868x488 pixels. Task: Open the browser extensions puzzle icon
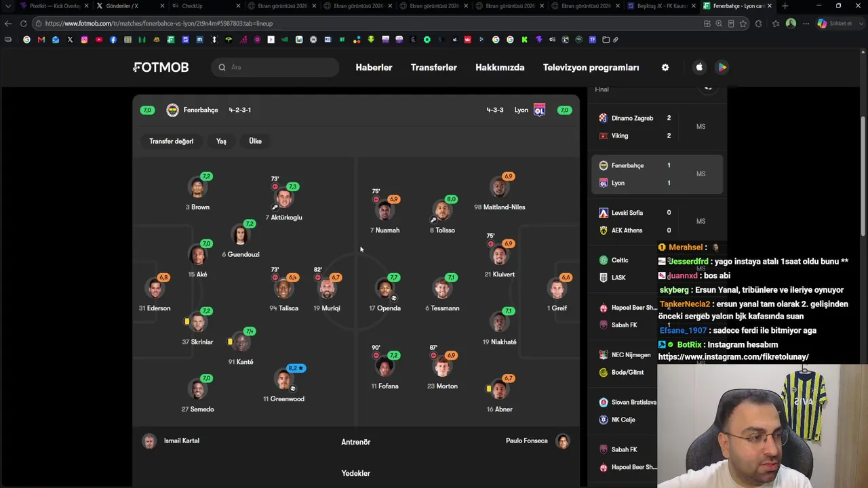click(x=758, y=23)
